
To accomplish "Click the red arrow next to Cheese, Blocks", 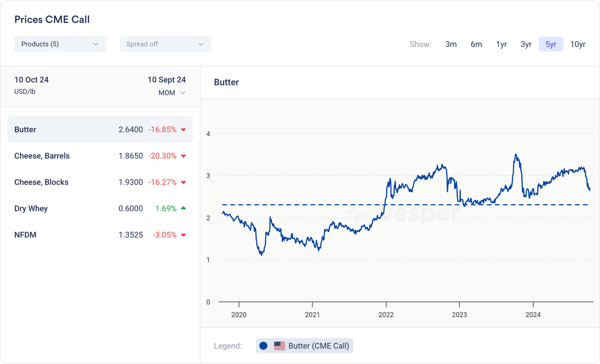I will pos(183,182).
